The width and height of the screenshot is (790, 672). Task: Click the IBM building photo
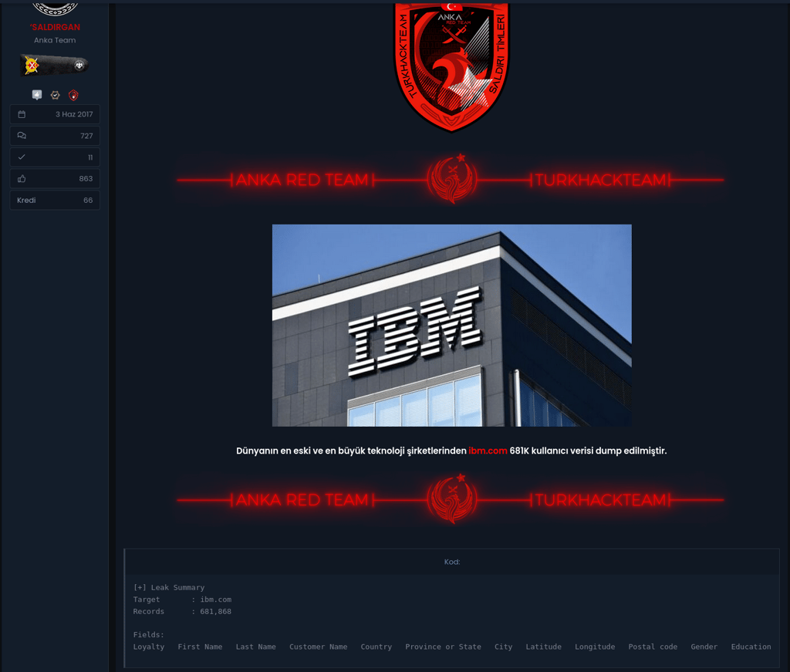point(452,326)
